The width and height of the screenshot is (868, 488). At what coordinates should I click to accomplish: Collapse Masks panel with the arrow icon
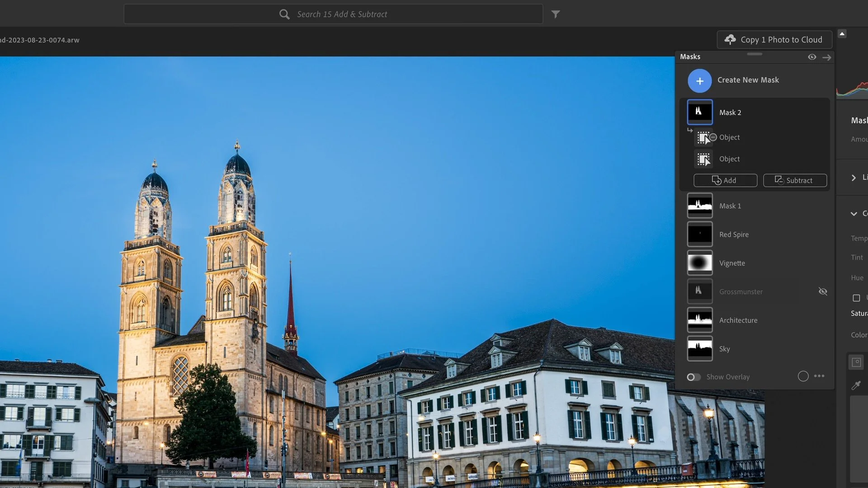[827, 57]
